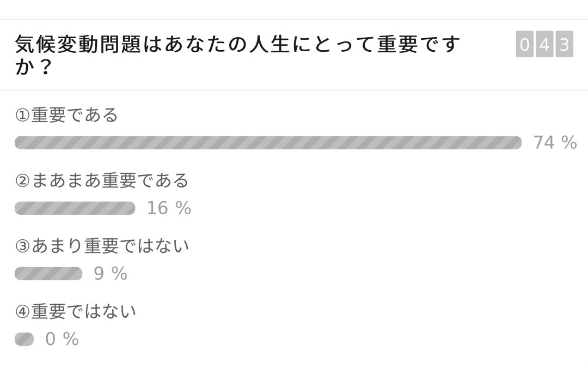Click the circled number ④ marker
588x368 pixels.
[x=22, y=312]
